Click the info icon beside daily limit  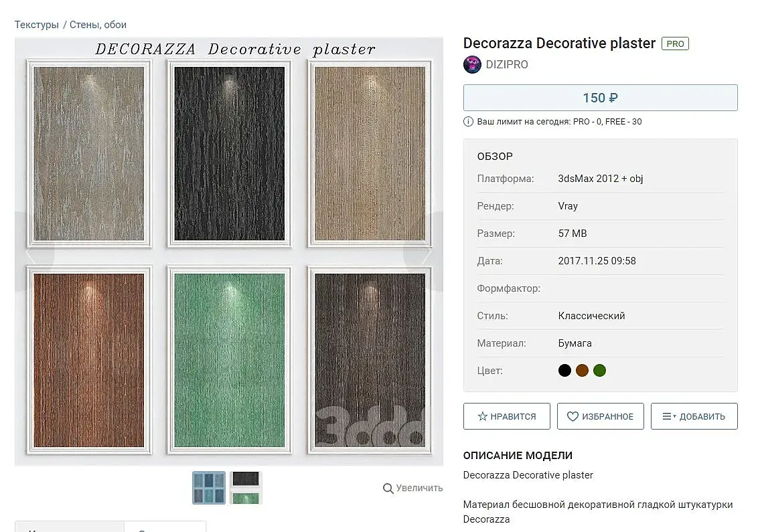468,122
